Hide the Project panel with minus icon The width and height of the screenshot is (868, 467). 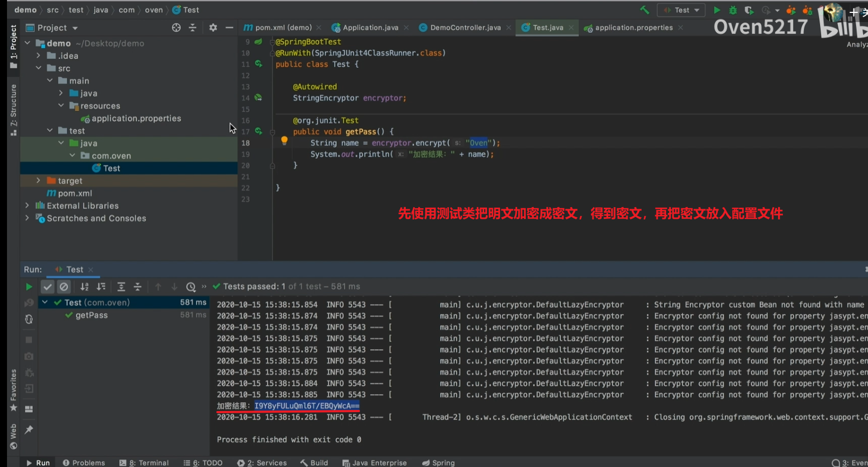tap(229, 27)
